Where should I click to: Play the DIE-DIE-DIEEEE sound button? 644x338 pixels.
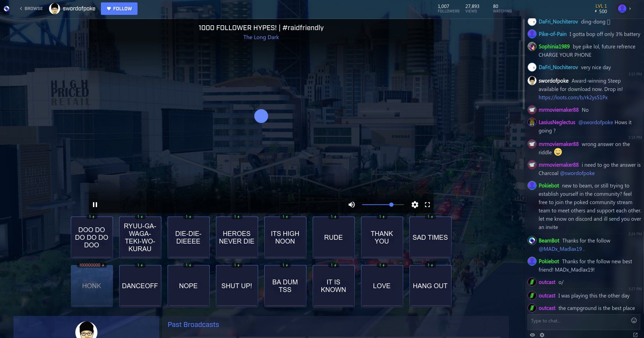(188, 237)
